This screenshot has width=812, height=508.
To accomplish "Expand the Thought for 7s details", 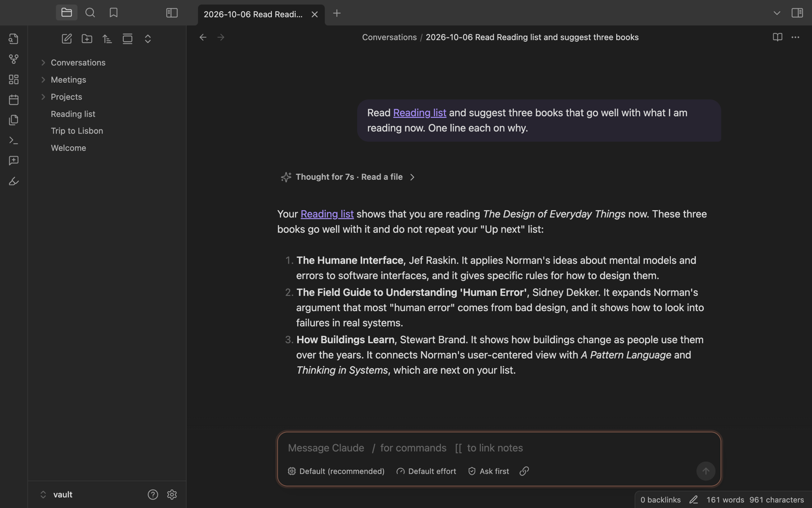I will coord(349,177).
